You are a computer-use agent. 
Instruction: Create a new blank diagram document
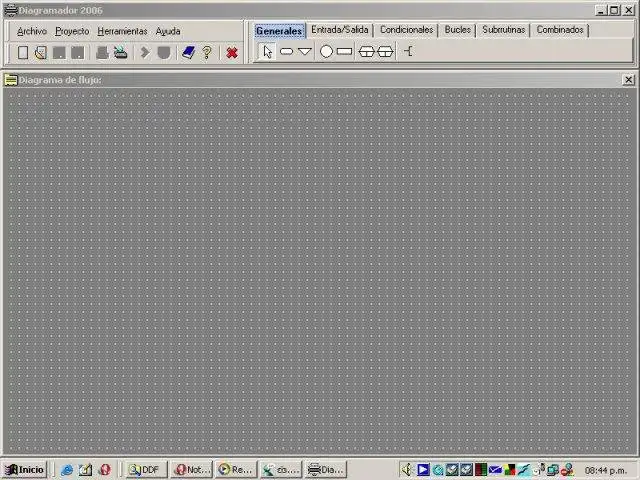[23, 53]
